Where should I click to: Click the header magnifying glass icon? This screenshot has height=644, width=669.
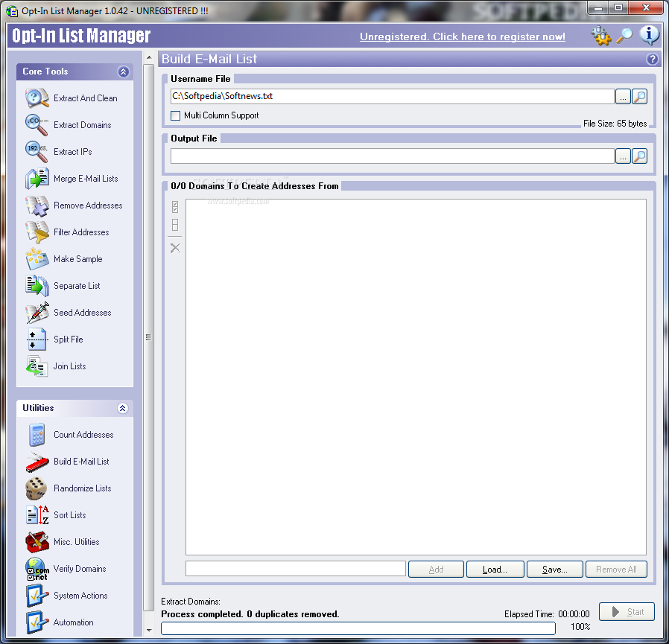tap(624, 36)
